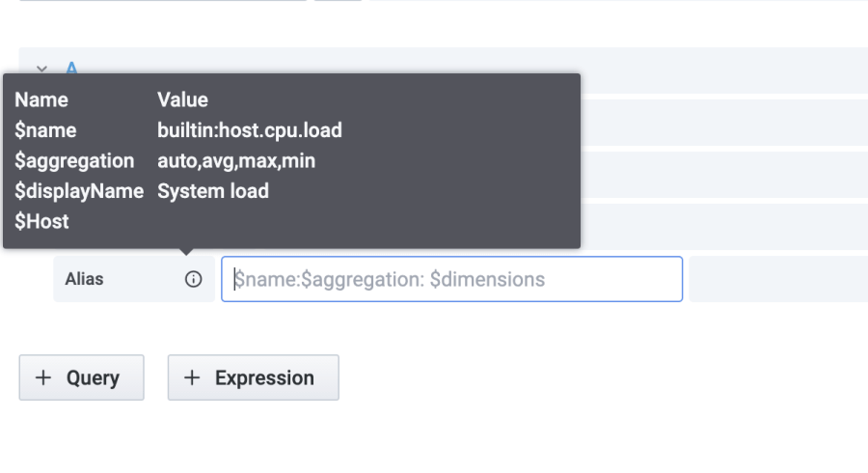This screenshot has width=868, height=473.
Task: Click the $name variable in tooltip
Action: tap(45, 130)
